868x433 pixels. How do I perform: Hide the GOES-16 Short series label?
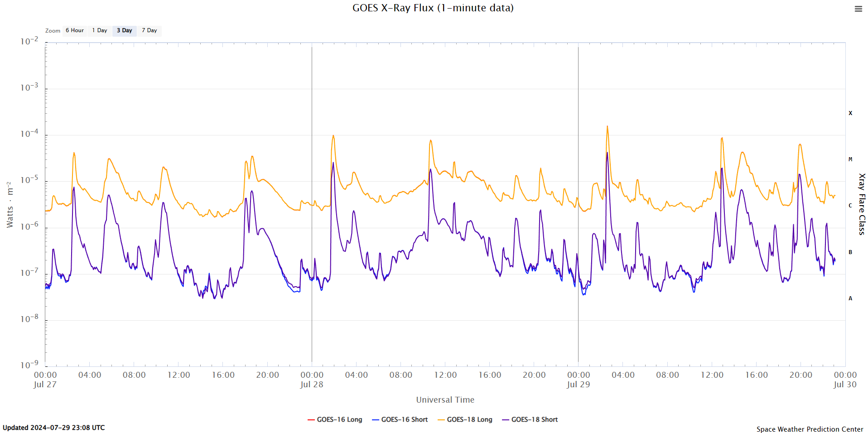point(404,420)
